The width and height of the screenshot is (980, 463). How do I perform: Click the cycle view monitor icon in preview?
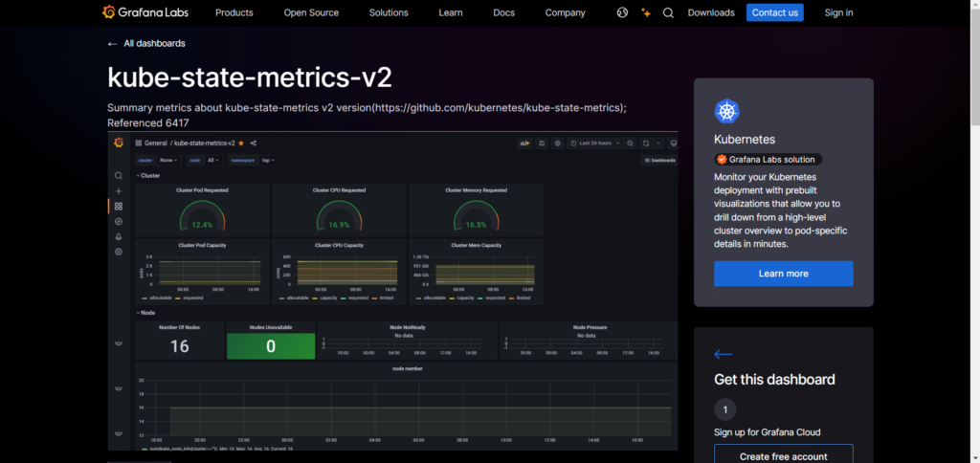[673, 143]
